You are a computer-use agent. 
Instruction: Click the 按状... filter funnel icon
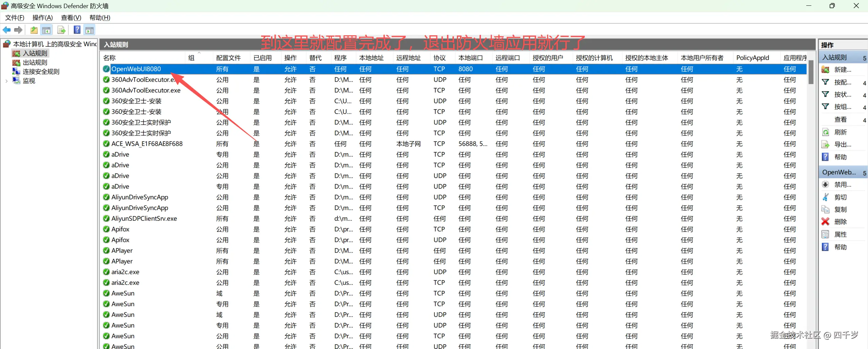(826, 94)
